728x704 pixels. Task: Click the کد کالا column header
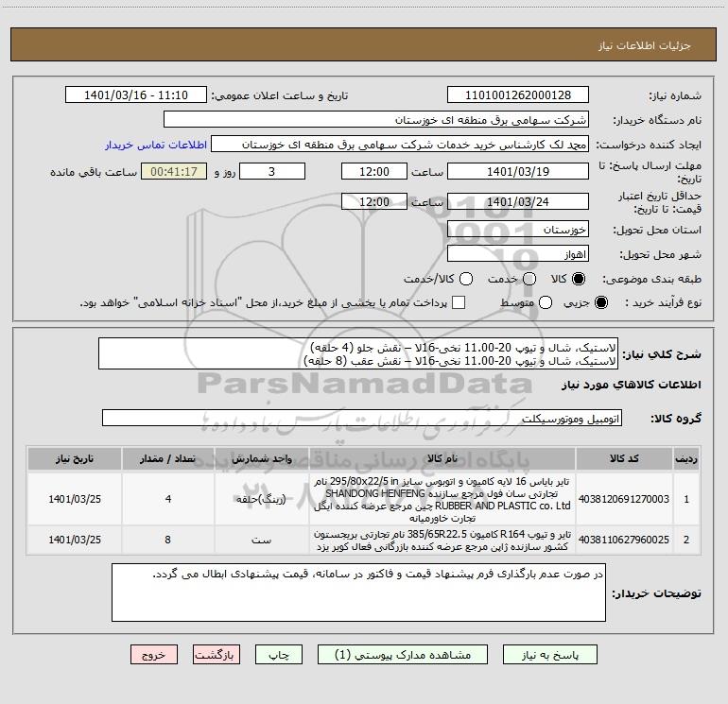(624, 459)
